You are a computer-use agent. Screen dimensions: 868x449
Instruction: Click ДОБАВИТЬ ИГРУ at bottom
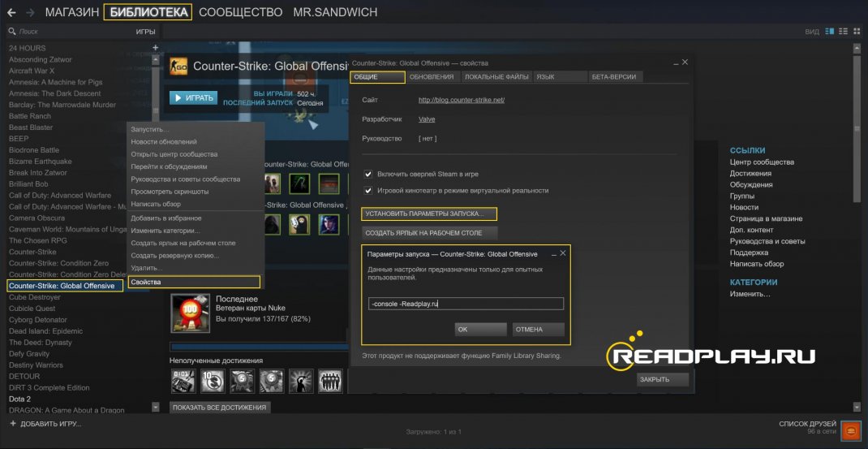pyautogui.click(x=50, y=424)
